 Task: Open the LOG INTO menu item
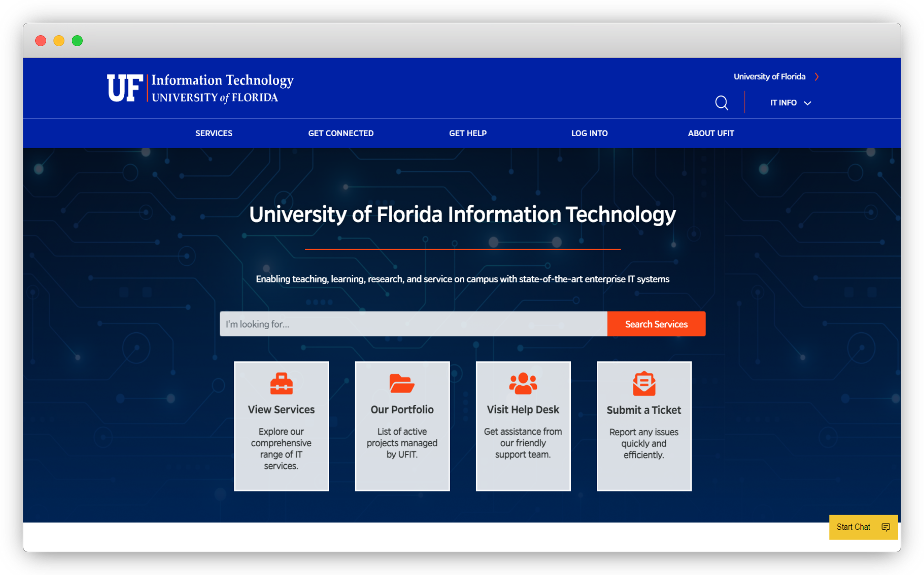click(589, 133)
